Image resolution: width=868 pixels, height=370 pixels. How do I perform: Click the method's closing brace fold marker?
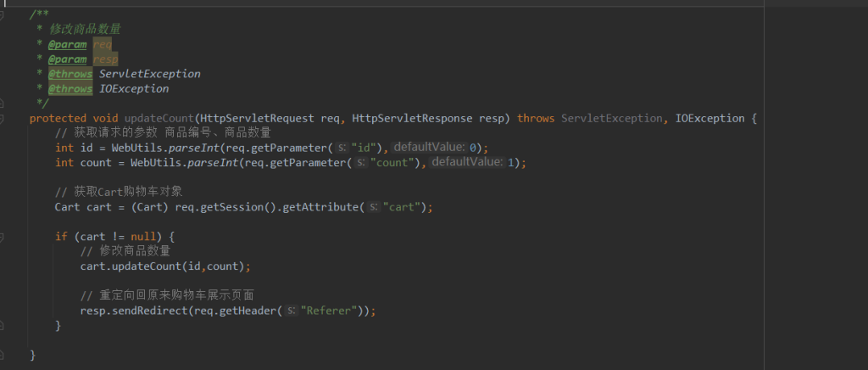[3, 354]
